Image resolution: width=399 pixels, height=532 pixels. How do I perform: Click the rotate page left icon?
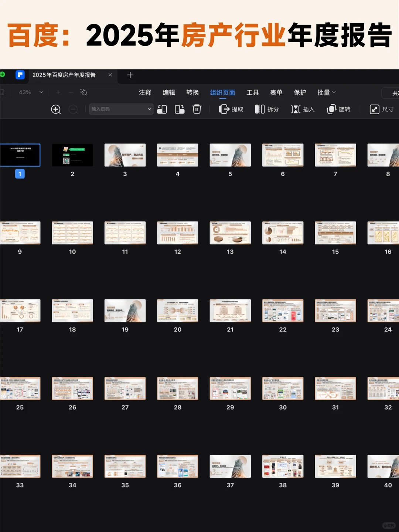162,109
